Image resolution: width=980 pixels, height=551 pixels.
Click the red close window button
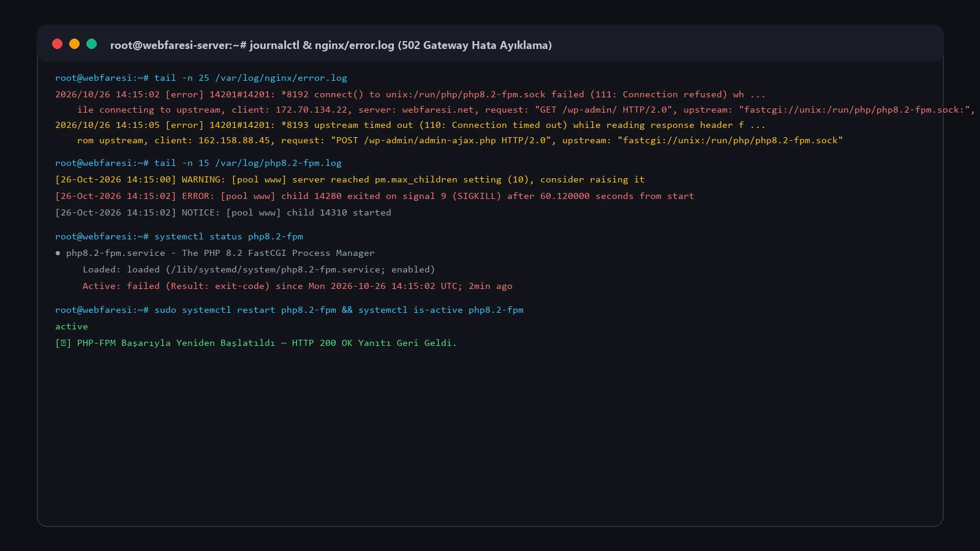point(58,44)
